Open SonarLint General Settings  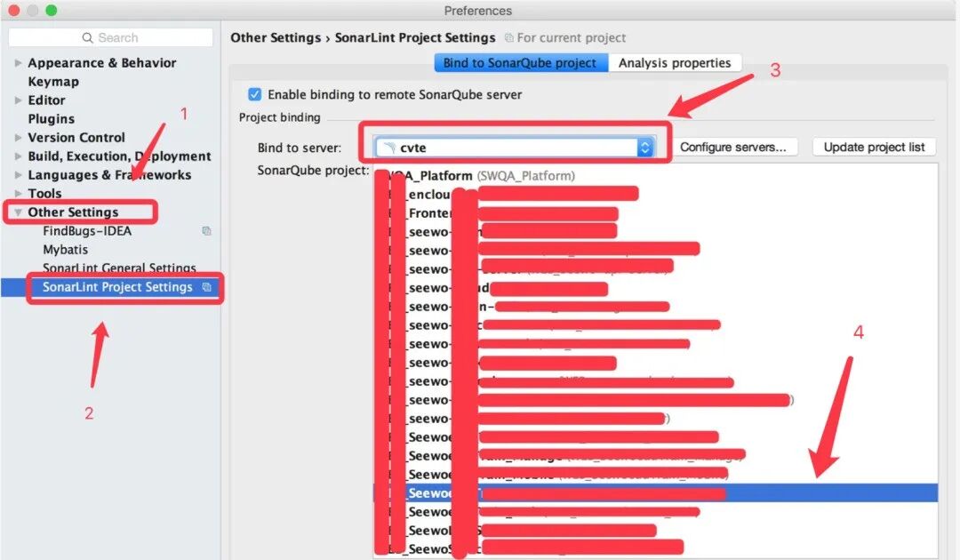point(119,268)
